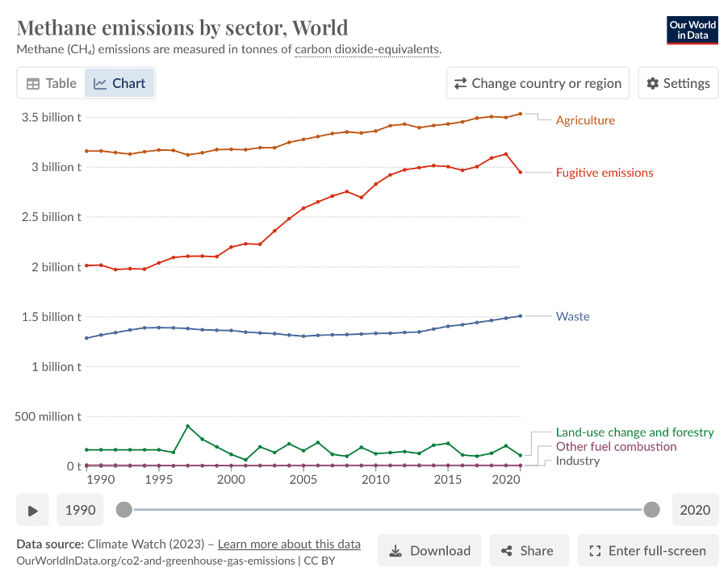The image size is (728, 576).
Task: Click the Settings gear icon
Action: (x=653, y=83)
